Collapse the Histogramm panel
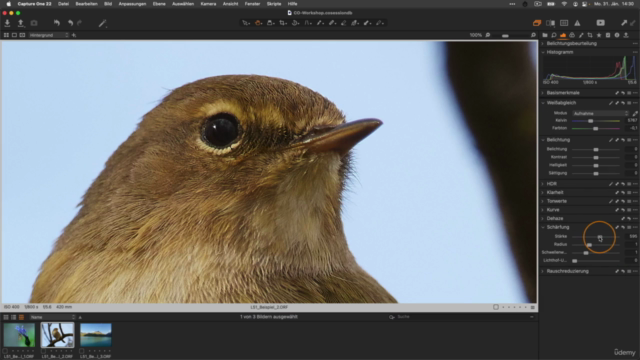Screen dimensions: 640x360 point(543,52)
